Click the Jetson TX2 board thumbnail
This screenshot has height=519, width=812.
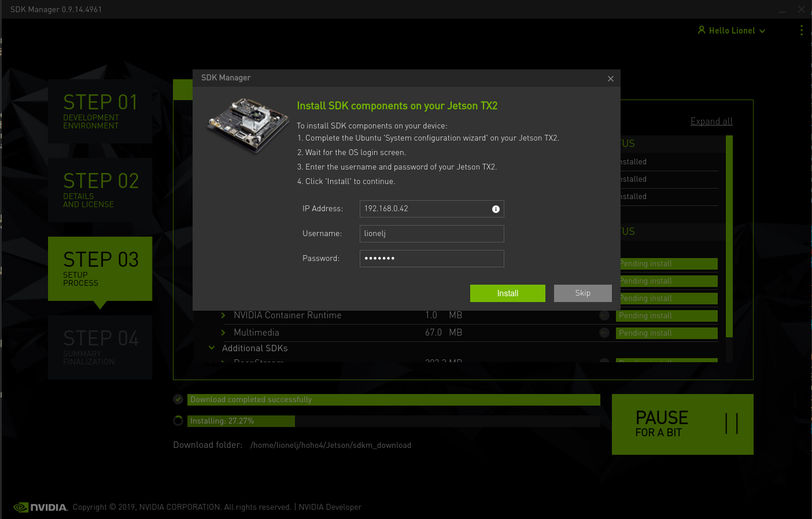[248, 126]
